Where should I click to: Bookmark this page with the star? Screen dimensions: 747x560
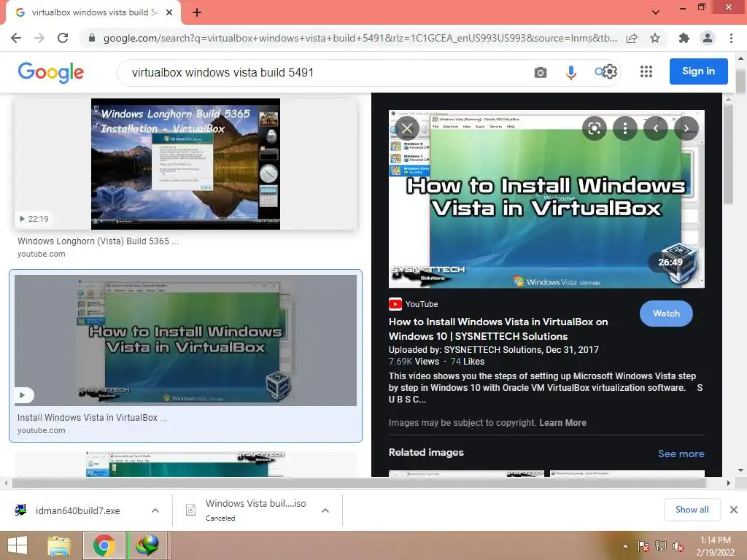(x=655, y=38)
